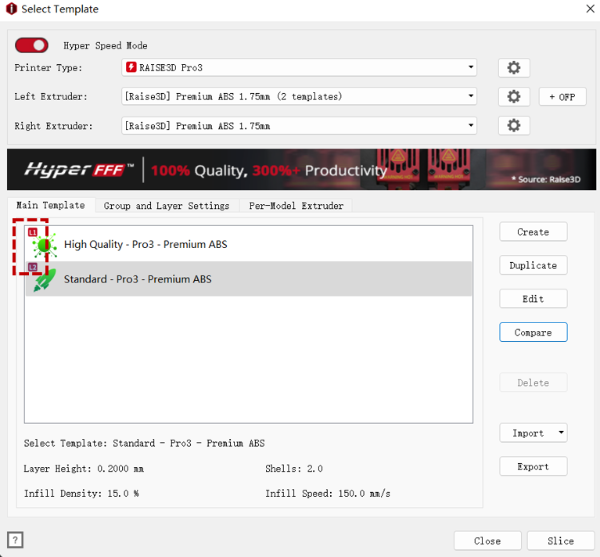This screenshot has width=600, height=557.
Task: Click the Raise3D logo in printer dropdown
Action: (x=132, y=68)
